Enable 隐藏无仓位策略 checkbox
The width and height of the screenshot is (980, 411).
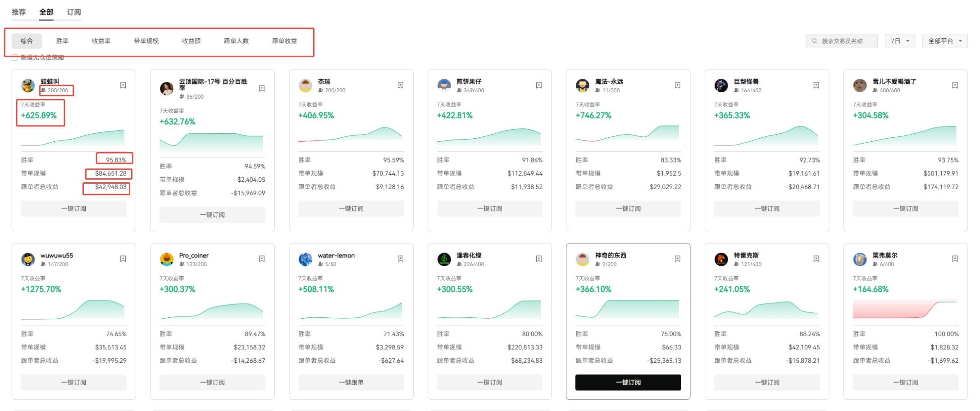(x=14, y=57)
